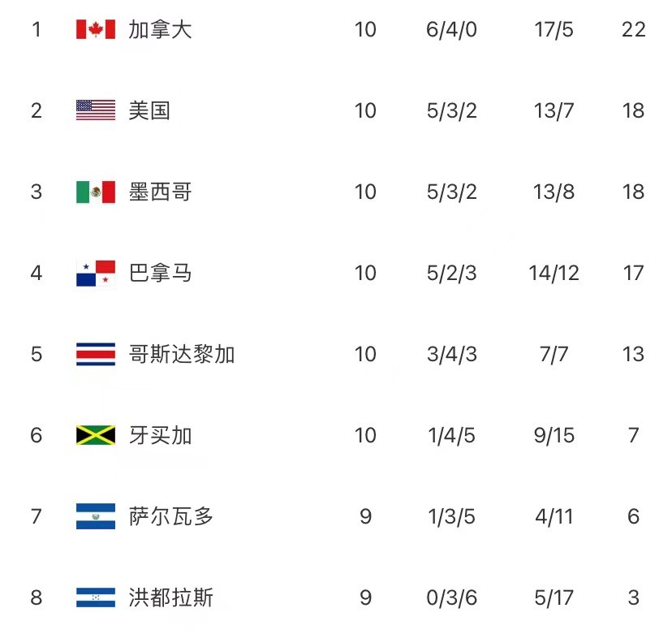Click the 0/3/6 record for Honduras
672x634 pixels.
(451, 597)
